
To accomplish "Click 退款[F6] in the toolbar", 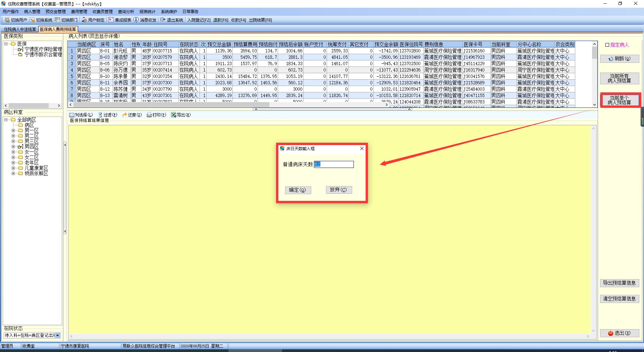I will (221, 20).
